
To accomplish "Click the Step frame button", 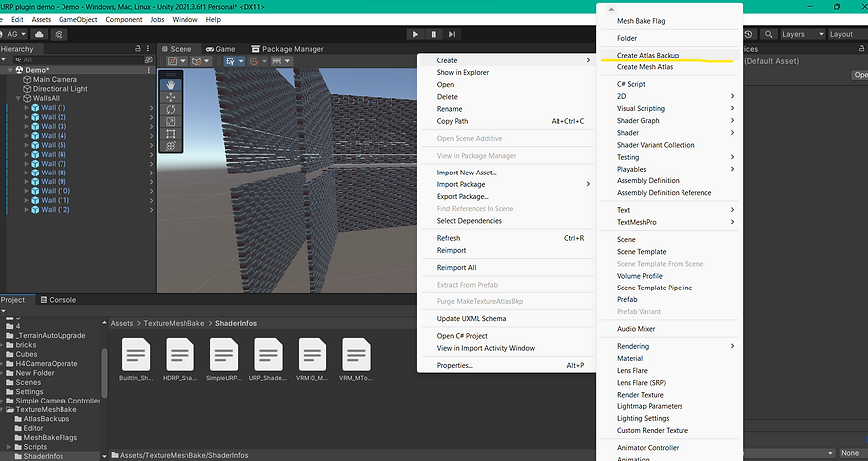I will click(x=452, y=34).
